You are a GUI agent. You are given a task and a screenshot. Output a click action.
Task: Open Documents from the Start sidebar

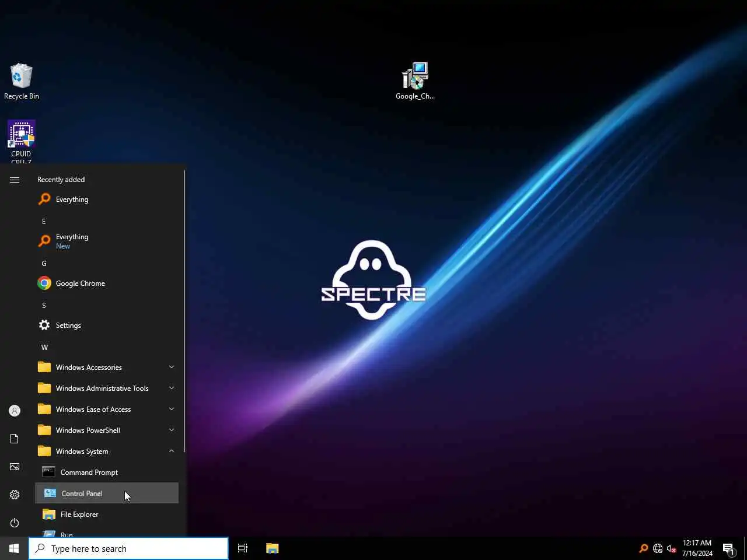point(15,439)
